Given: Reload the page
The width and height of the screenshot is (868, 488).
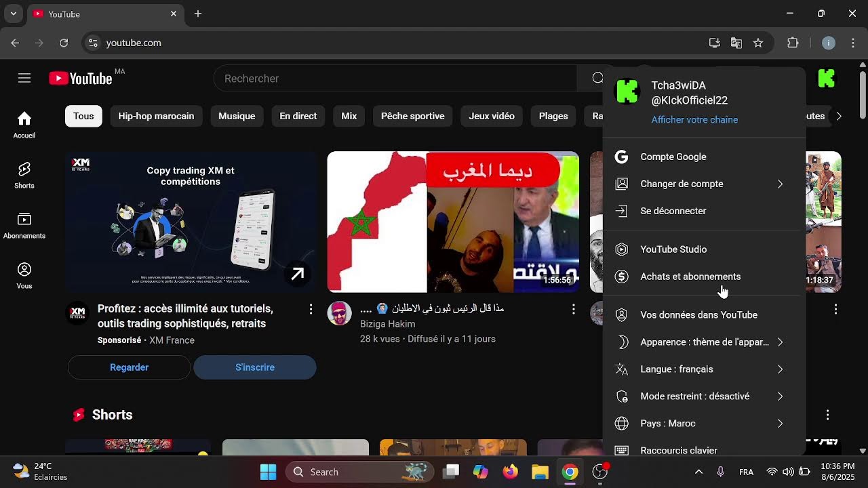Looking at the screenshot, I should tap(64, 43).
